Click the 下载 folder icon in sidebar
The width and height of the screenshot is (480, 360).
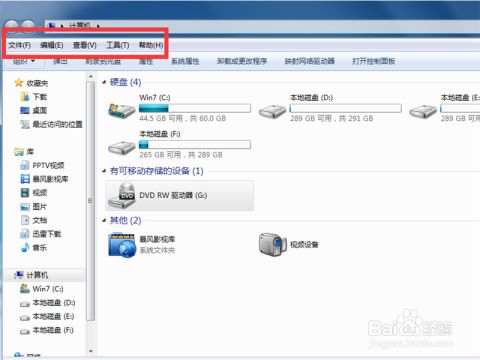tap(25, 97)
